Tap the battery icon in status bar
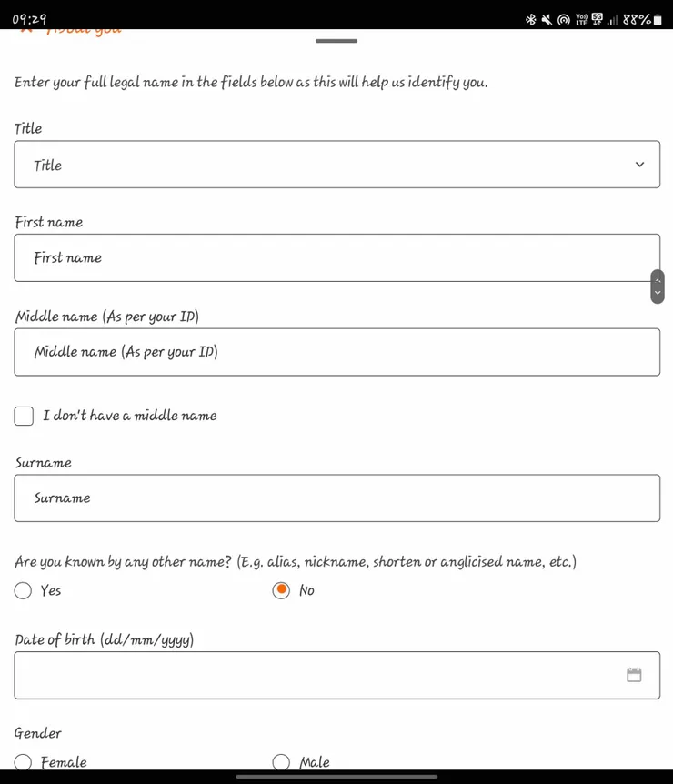Image resolution: width=673 pixels, height=784 pixels. (658, 19)
